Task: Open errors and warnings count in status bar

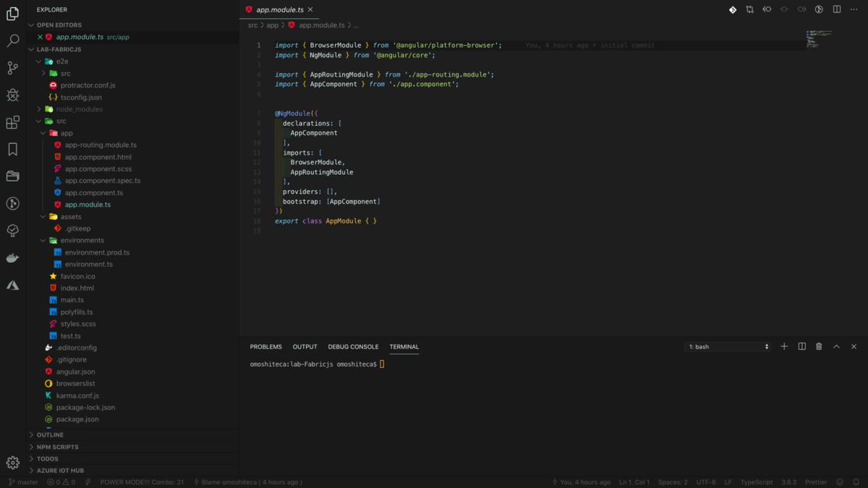Action: click(61, 482)
